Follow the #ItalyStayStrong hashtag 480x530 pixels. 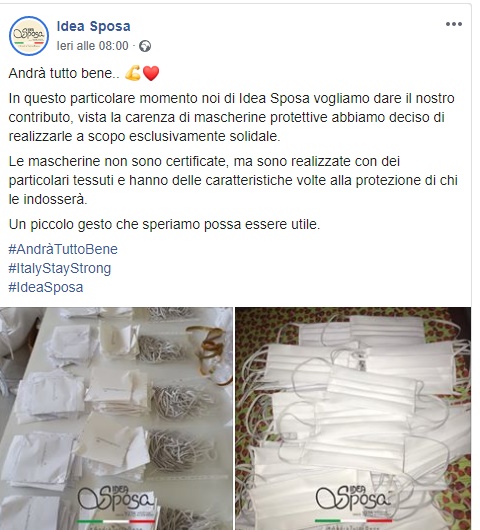click(x=59, y=268)
